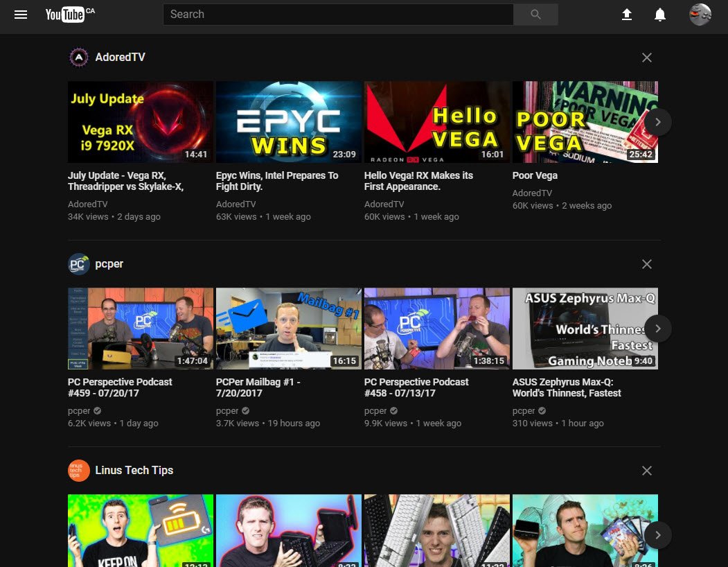Show next videos in AdoredTV row
The width and height of the screenshot is (728, 567).
(x=657, y=122)
